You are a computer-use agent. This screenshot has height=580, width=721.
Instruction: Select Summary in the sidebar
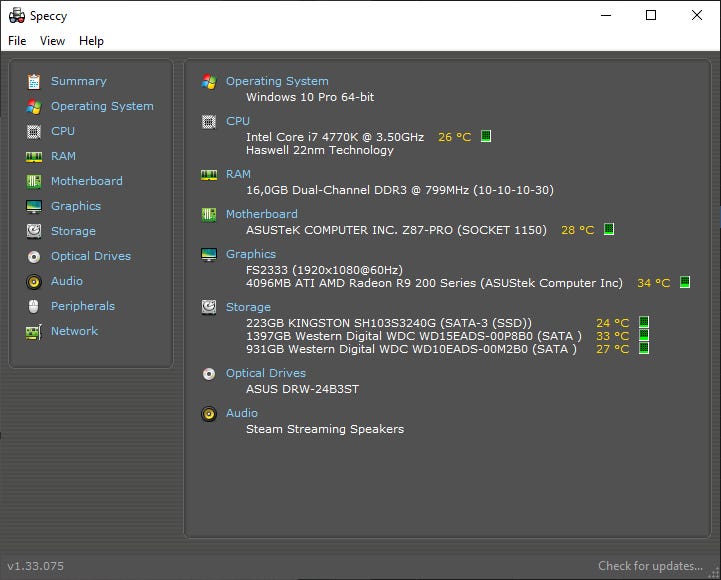[x=78, y=81]
